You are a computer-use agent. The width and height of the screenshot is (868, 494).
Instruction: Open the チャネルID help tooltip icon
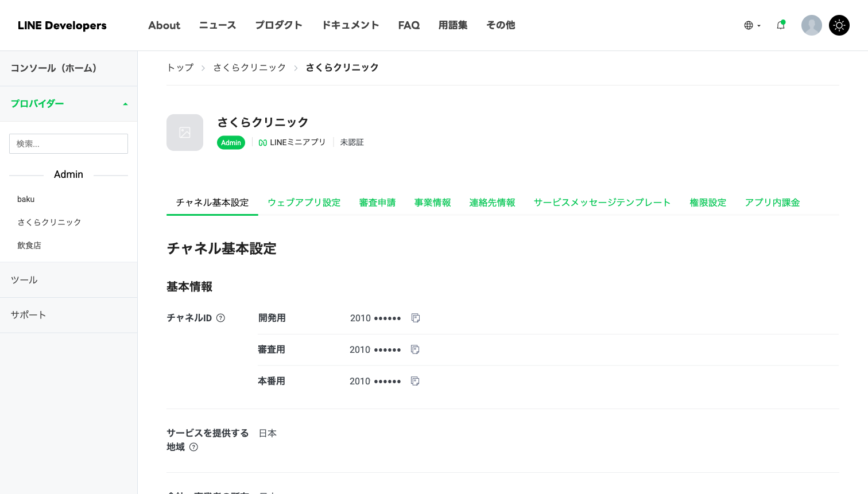pyautogui.click(x=220, y=318)
